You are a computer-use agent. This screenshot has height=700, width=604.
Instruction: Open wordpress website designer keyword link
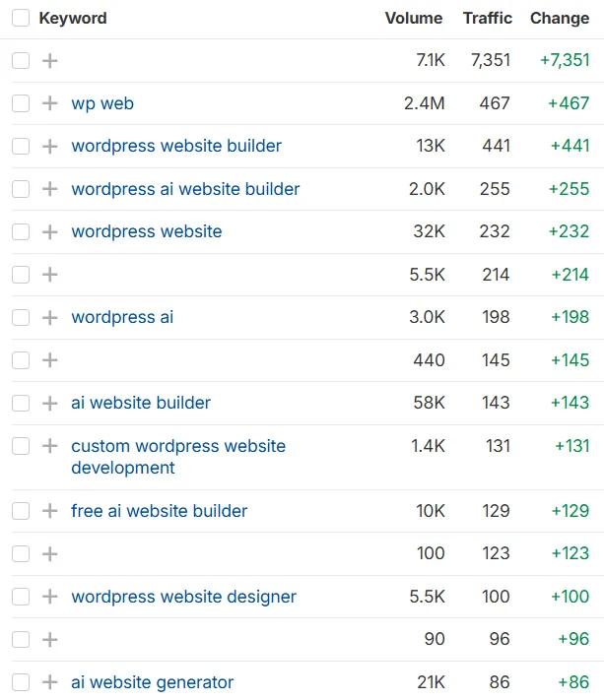(x=183, y=597)
